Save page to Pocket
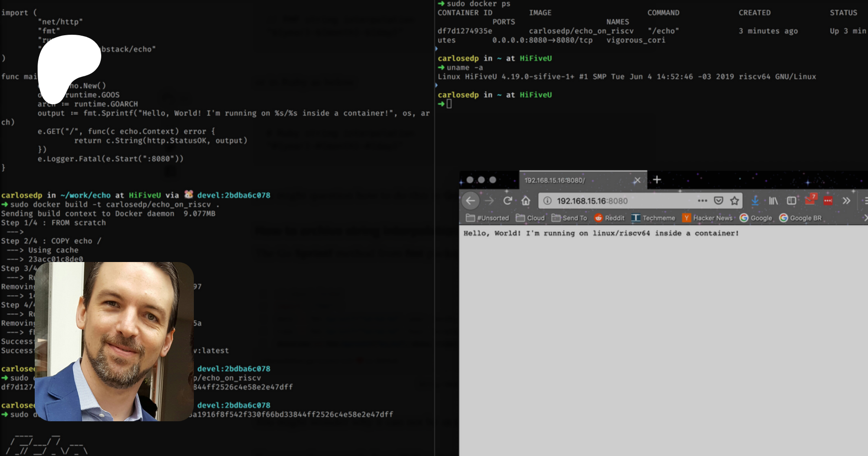The height and width of the screenshot is (456, 868). pos(719,201)
